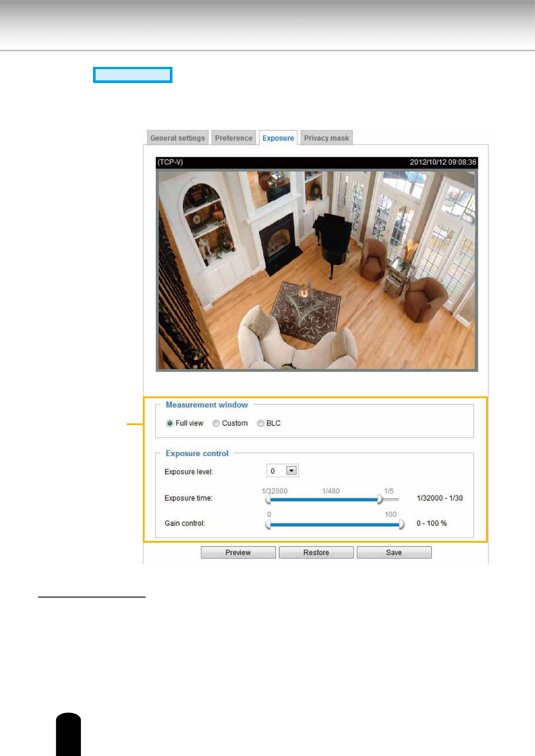Click the (TCP-V) stream label
Image resolution: width=535 pixels, height=756 pixels.
(x=170, y=162)
